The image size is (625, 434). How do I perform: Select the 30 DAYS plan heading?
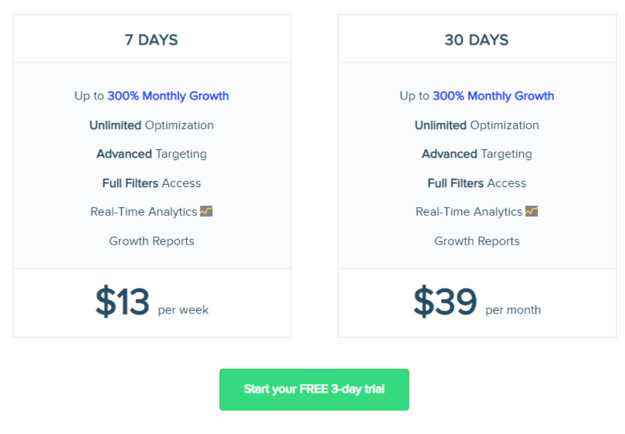(x=477, y=40)
